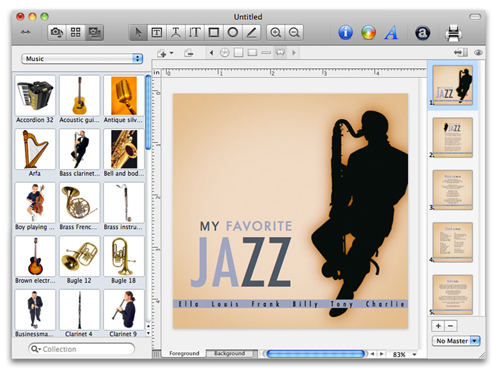Toggle the preview eye icon
Image resolution: width=500 pixels, height=376 pixels.
coord(478,53)
